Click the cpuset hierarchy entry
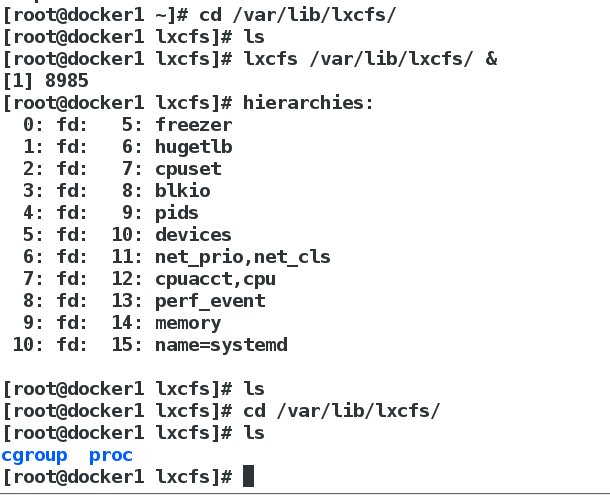Image resolution: width=610 pixels, height=495 pixels. point(188,169)
